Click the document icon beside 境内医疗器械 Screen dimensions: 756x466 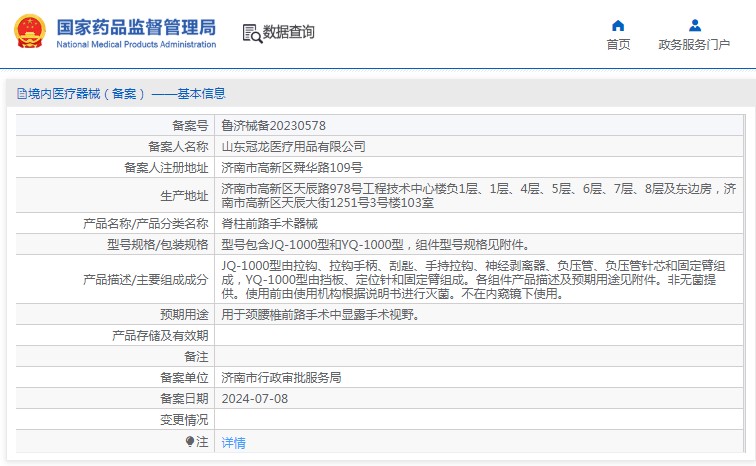22,93
